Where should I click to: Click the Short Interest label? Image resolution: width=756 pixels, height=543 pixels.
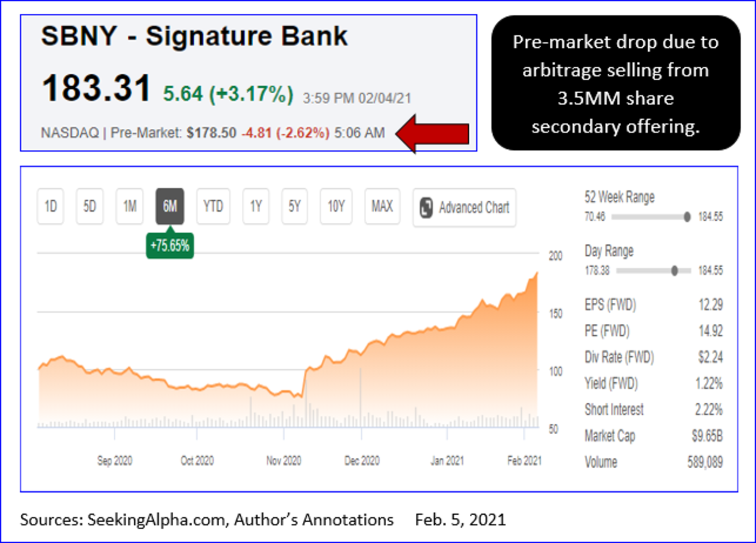click(x=614, y=409)
